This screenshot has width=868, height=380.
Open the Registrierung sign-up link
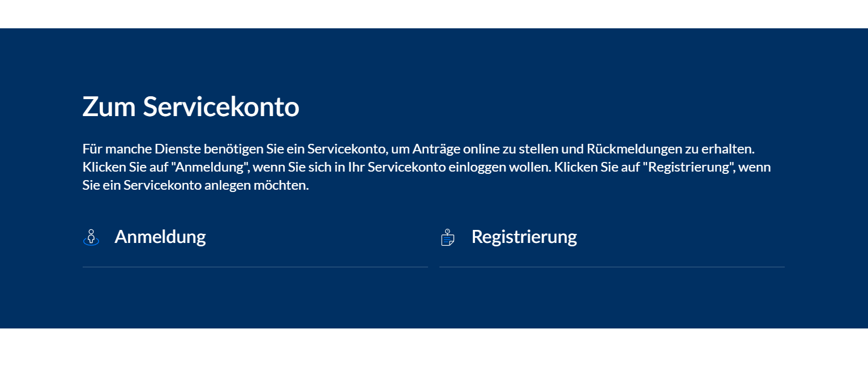pos(524,236)
